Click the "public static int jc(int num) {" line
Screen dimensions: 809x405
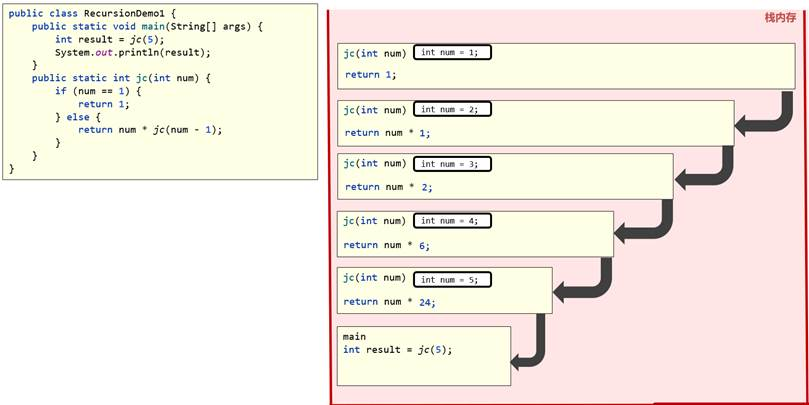click(121, 78)
